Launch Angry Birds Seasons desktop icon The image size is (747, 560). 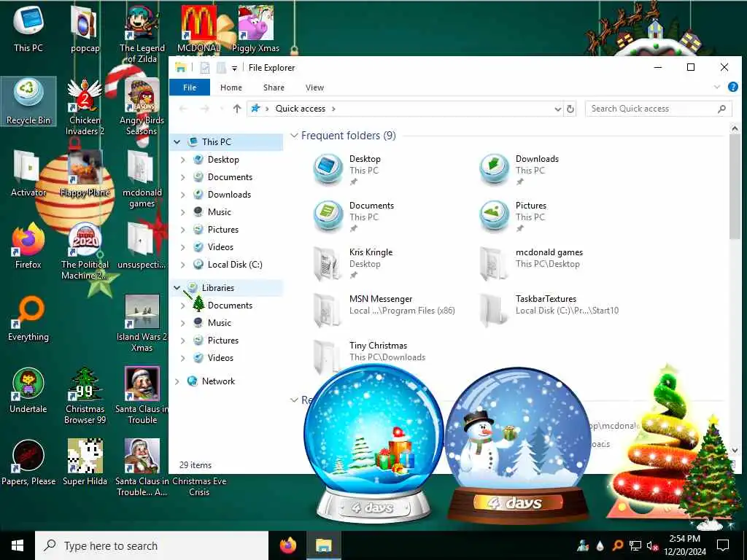[x=142, y=107]
